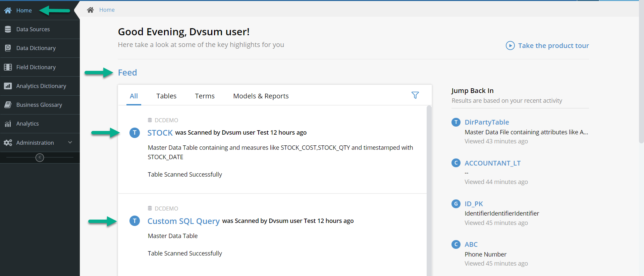This screenshot has height=276, width=644.
Task: Open Data Dictionary in the sidebar
Action: [40, 48]
